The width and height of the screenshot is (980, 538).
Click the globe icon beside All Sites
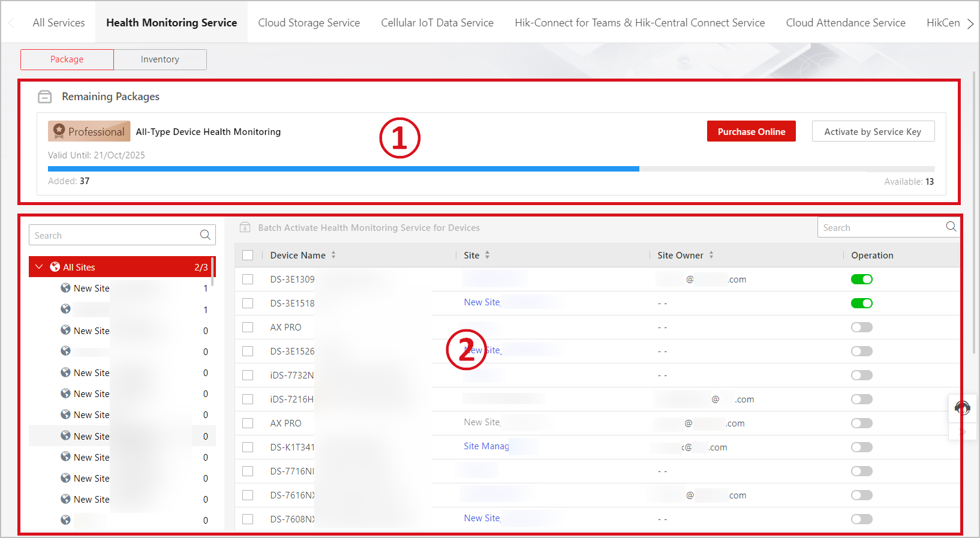coord(55,267)
